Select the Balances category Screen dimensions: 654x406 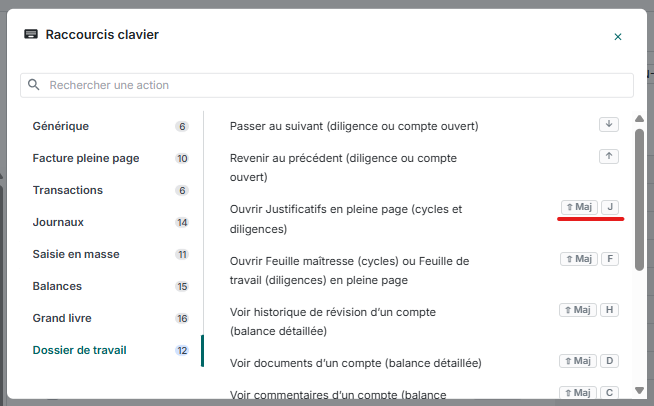pyautogui.click(x=57, y=286)
